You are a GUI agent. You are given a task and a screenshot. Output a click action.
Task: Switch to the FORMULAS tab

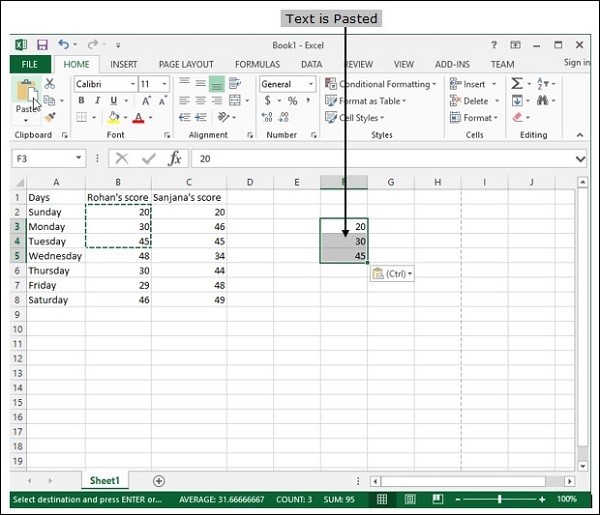[257, 64]
